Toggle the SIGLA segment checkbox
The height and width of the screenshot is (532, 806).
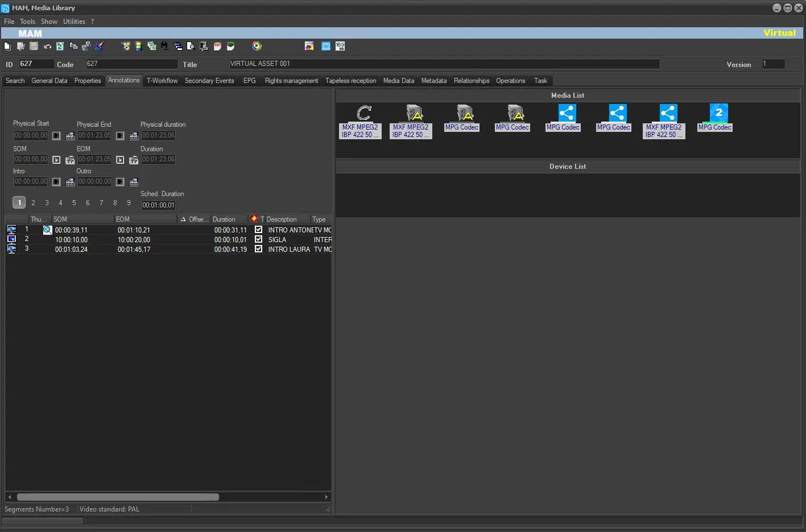point(258,239)
